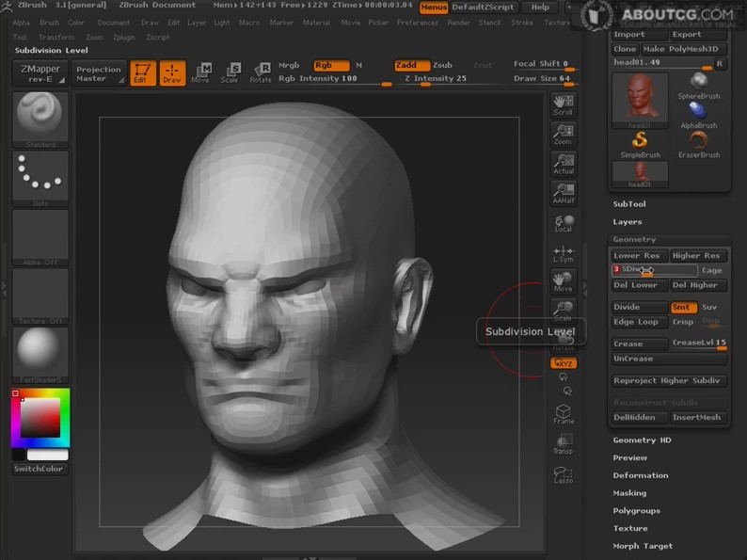Click the Scroll canvas navigation icon

pos(564,105)
